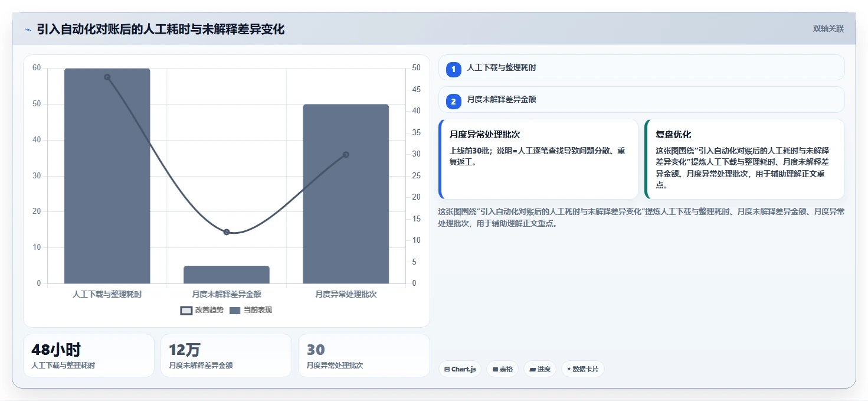
Task: Select the 12万 stat card
Action: 226,356
